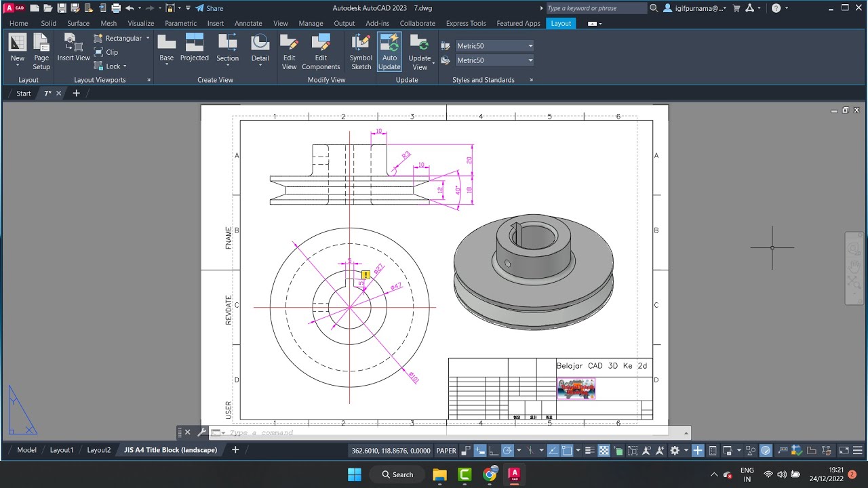Image resolution: width=868 pixels, height=488 pixels.
Task: Switch to the Layout2 tab
Action: [x=98, y=450]
